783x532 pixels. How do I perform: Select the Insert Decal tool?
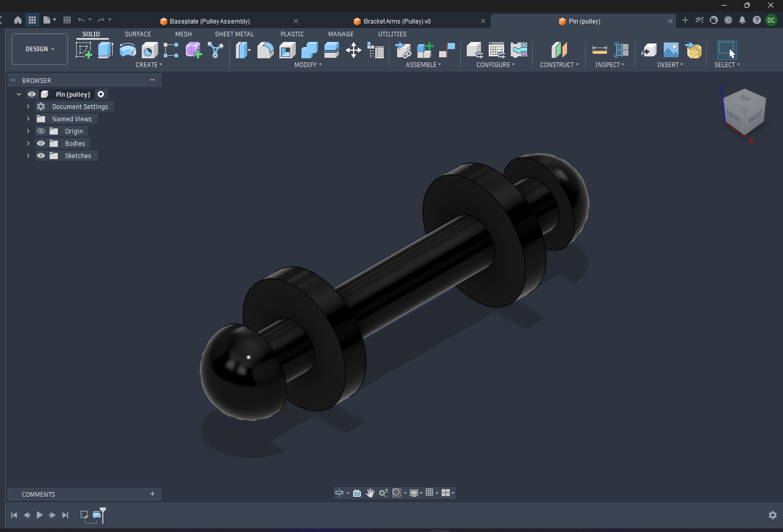(671, 50)
